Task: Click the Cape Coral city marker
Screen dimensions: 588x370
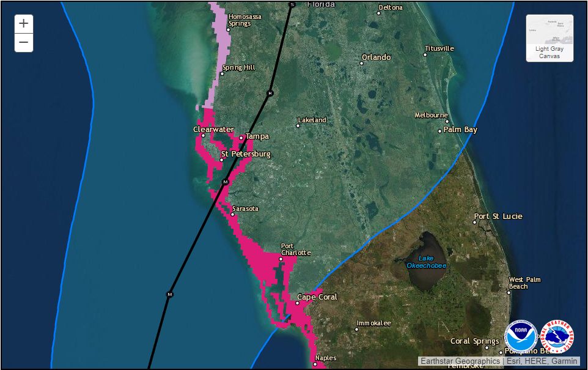Action: [x=298, y=303]
